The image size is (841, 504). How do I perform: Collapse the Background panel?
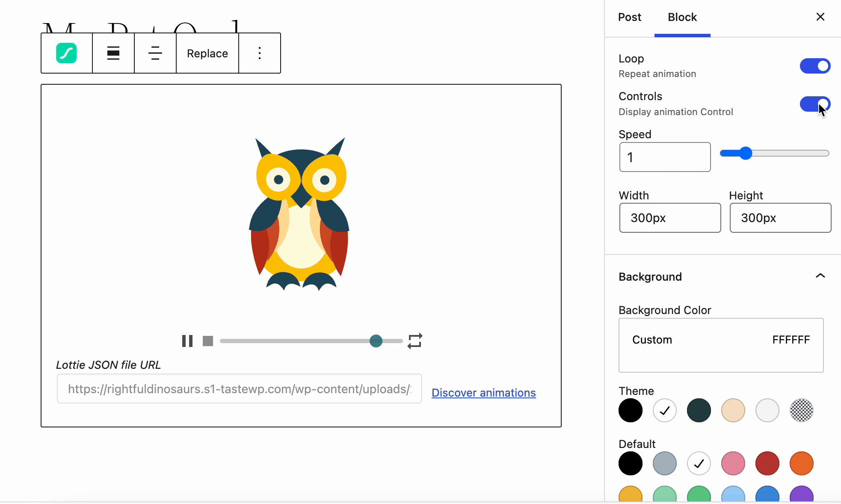click(x=820, y=276)
